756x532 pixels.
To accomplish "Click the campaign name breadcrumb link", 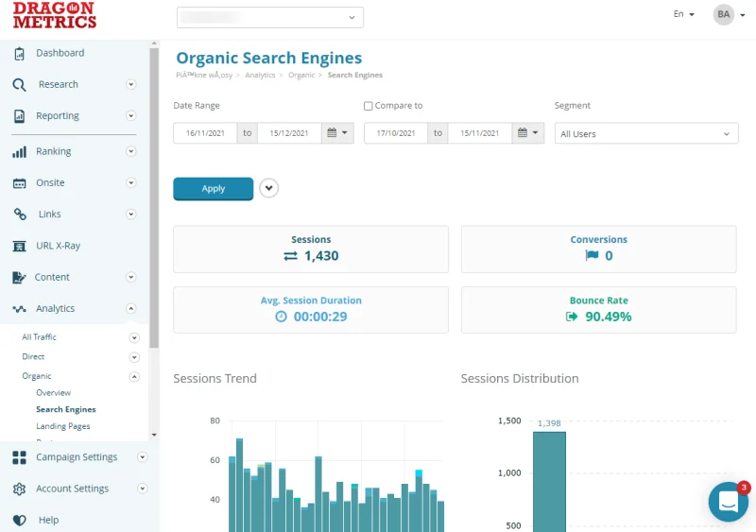I will (204, 76).
